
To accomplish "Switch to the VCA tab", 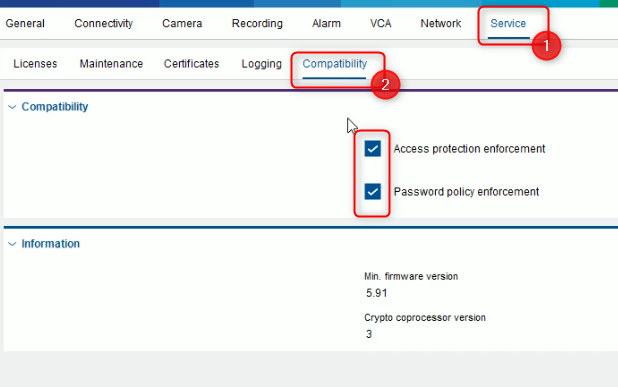I will click(x=381, y=24).
